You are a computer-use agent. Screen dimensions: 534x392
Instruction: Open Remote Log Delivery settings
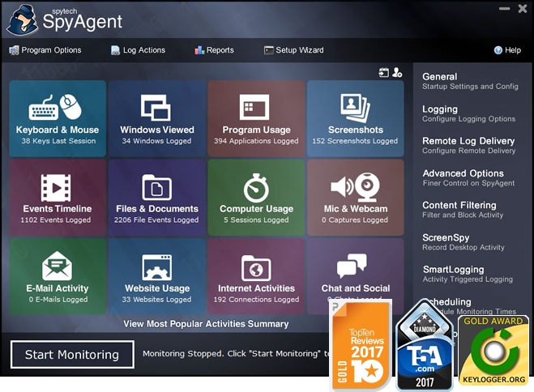click(x=469, y=145)
